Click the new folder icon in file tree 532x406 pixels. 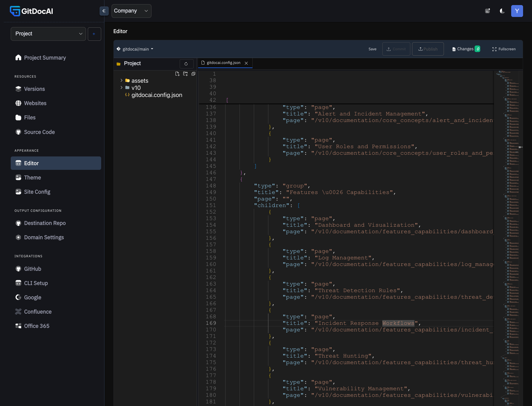click(185, 74)
